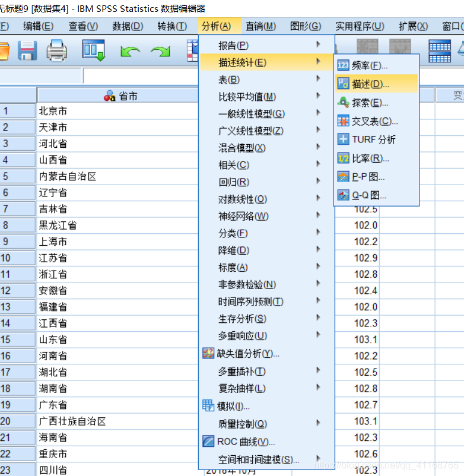The width and height of the screenshot is (464, 476).
Task: Expand the 时间序列预测(T) submenu
Action: point(267,302)
